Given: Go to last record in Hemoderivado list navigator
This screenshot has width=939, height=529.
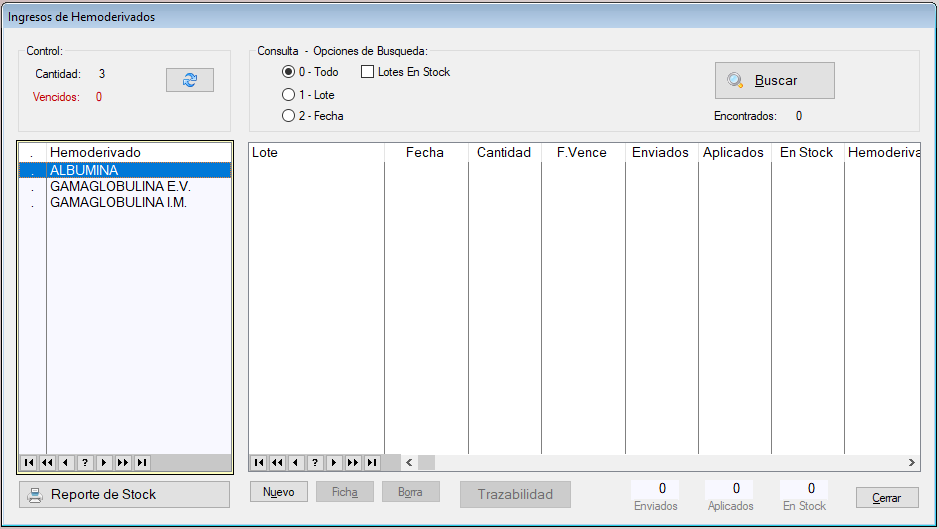Looking at the screenshot, I should (142, 463).
